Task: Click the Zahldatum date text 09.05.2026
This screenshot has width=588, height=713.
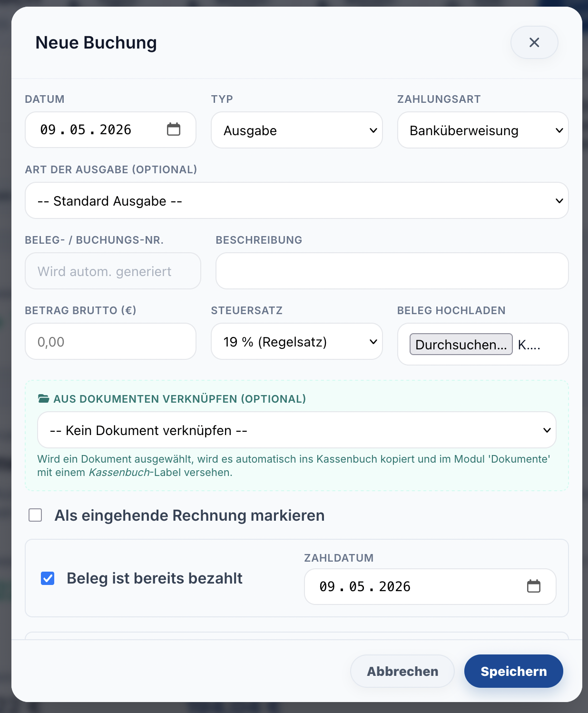Action: (x=365, y=586)
